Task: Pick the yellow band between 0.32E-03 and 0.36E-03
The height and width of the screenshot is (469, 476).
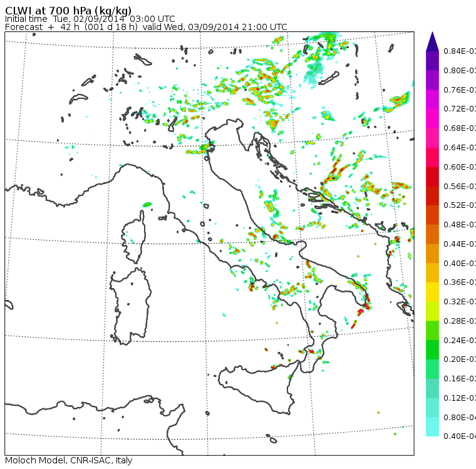Action: (432, 292)
